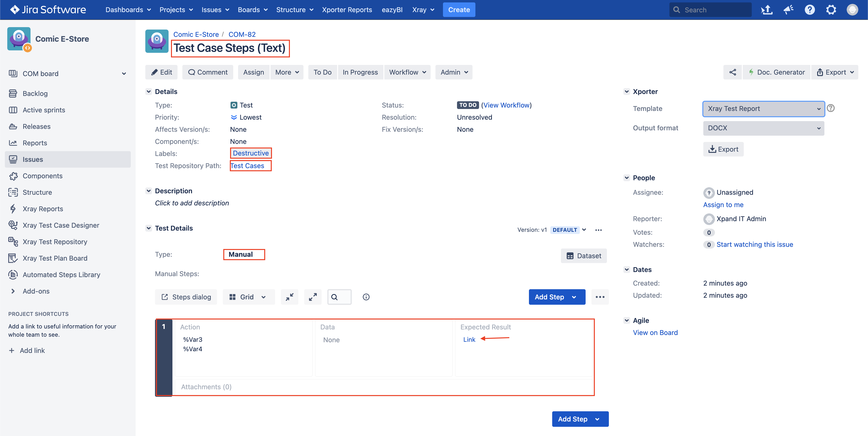Open the Projects menu
This screenshot has height=436, width=868.
176,10
